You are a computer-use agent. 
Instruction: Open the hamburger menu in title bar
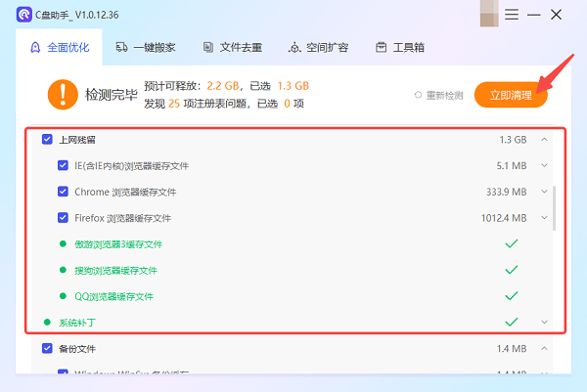pyautogui.click(x=510, y=14)
